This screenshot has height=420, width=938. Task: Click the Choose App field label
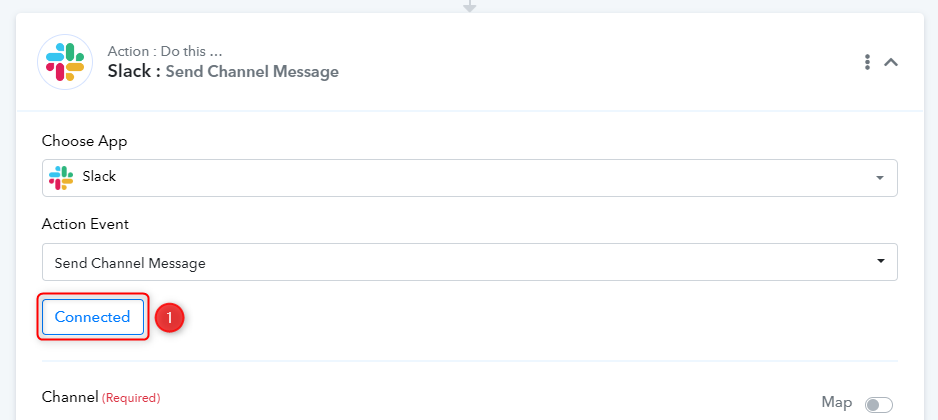click(84, 142)
